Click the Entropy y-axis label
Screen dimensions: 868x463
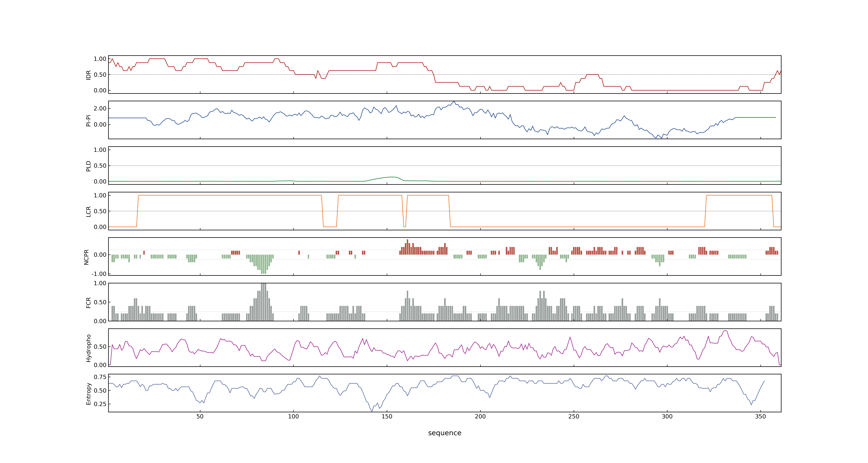[x=88, y=393]
